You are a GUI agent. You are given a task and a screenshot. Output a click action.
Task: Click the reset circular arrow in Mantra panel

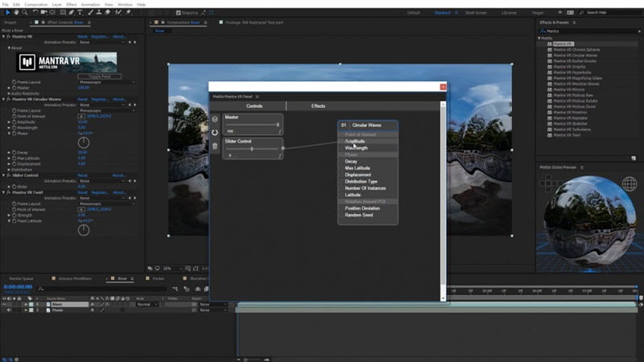pos(215,133)
